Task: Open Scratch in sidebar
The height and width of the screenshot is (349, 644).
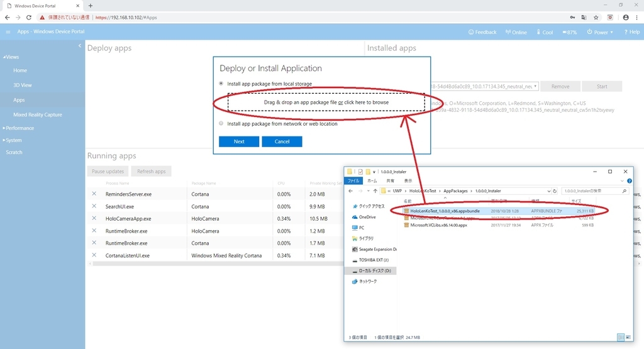Action: click(14, 152)
